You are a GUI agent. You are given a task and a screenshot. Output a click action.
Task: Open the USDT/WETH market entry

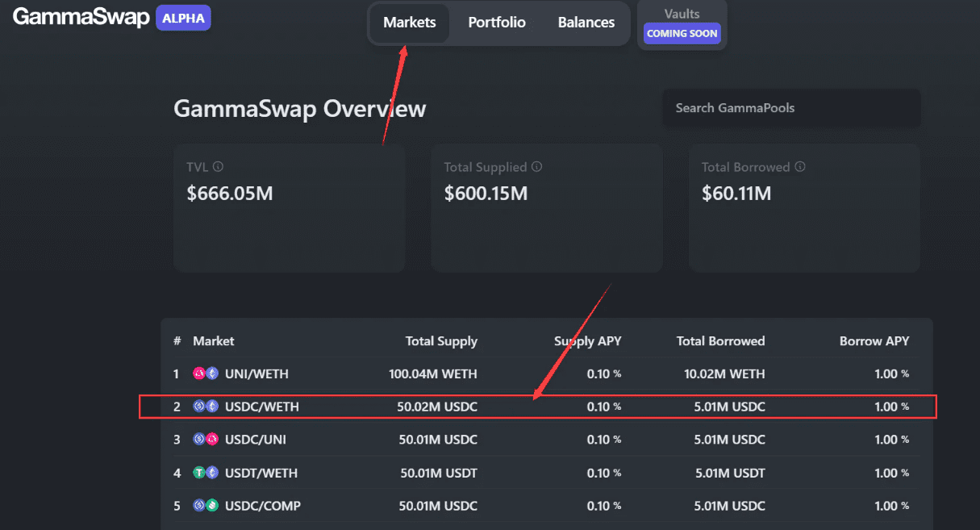484,473
